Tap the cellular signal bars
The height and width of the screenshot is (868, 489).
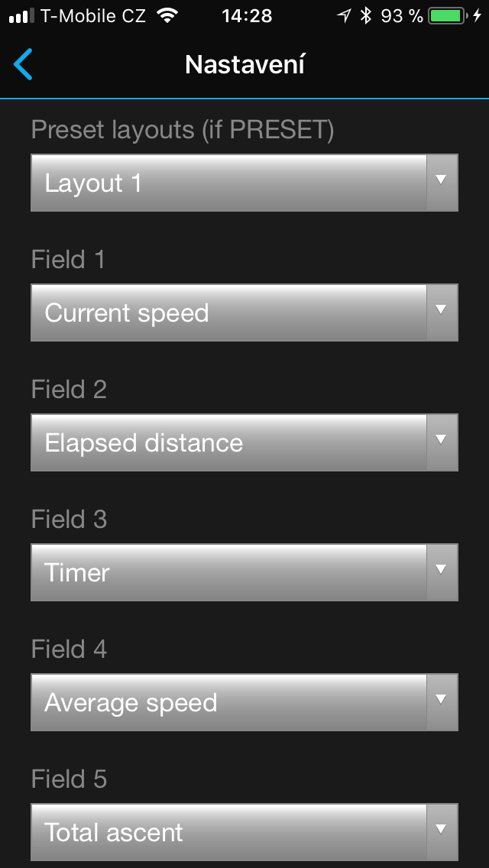pyautogui.click(x=22, y=16)
